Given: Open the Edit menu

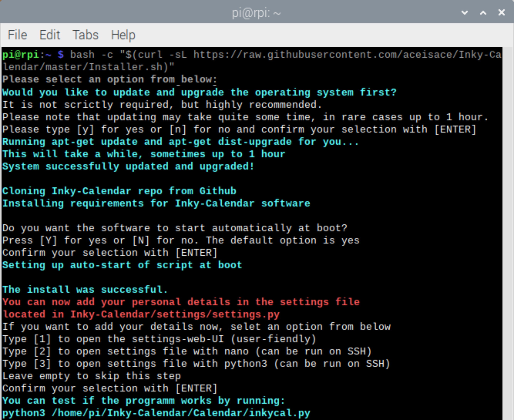Looking at the screenshot, I should coord(50,35).
